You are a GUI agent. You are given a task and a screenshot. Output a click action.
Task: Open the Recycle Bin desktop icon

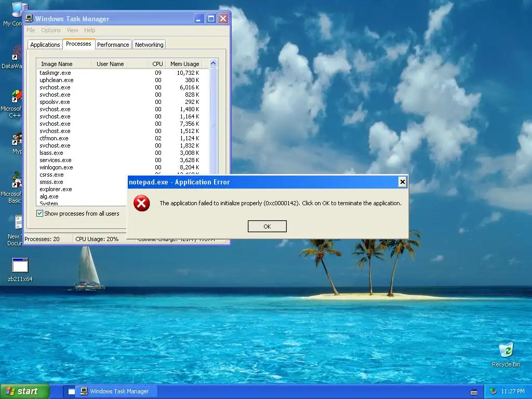point(506,354)
